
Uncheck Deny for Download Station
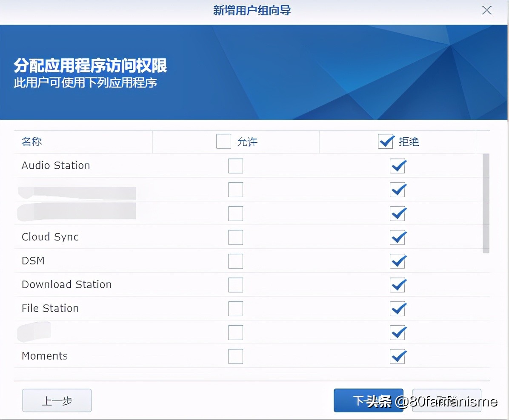pos(397,285)
